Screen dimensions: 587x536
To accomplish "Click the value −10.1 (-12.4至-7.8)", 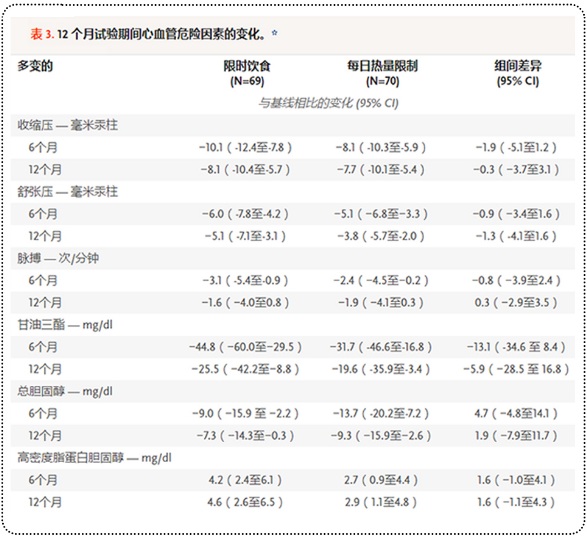I will pos(245,147).
